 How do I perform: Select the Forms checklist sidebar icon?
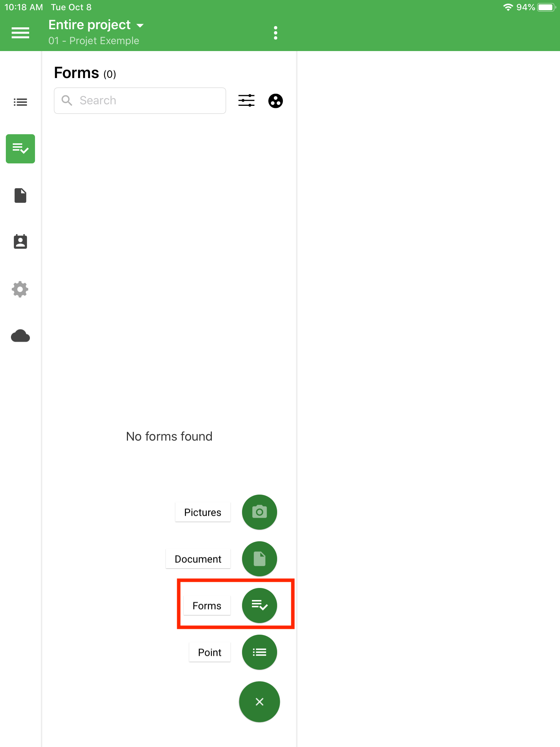(20, 149)
